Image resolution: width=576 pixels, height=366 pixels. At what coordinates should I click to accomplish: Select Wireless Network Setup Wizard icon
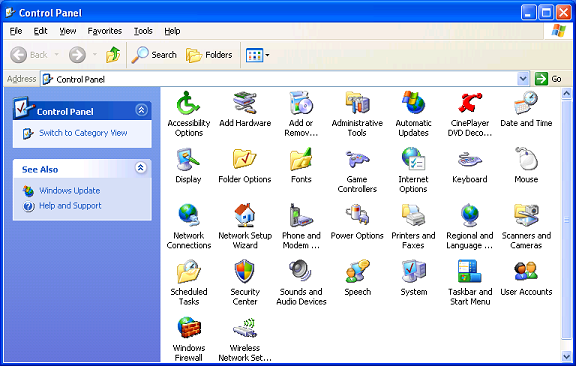[x=245, y=328]
